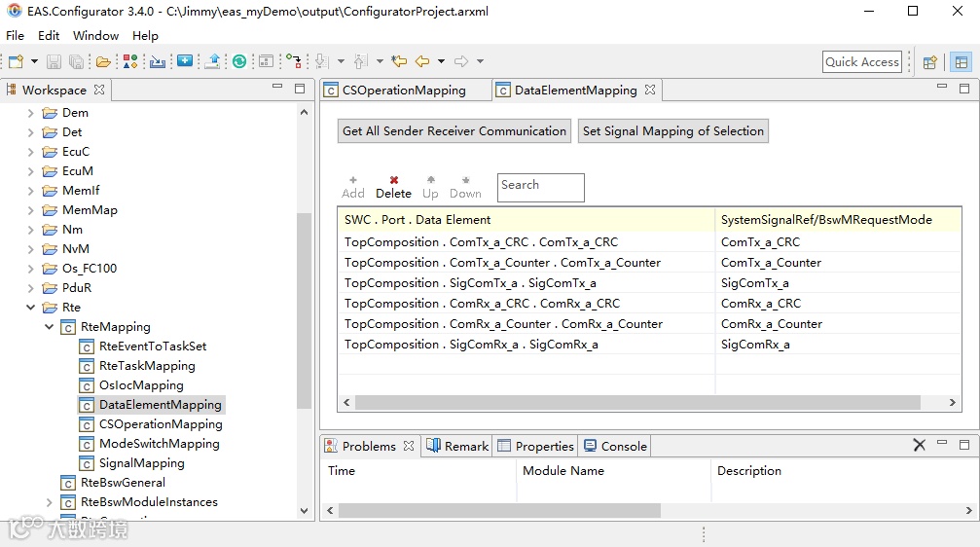Select the RteBswGeneral tree item
The image size is (980, 547).
coord(123,483)
